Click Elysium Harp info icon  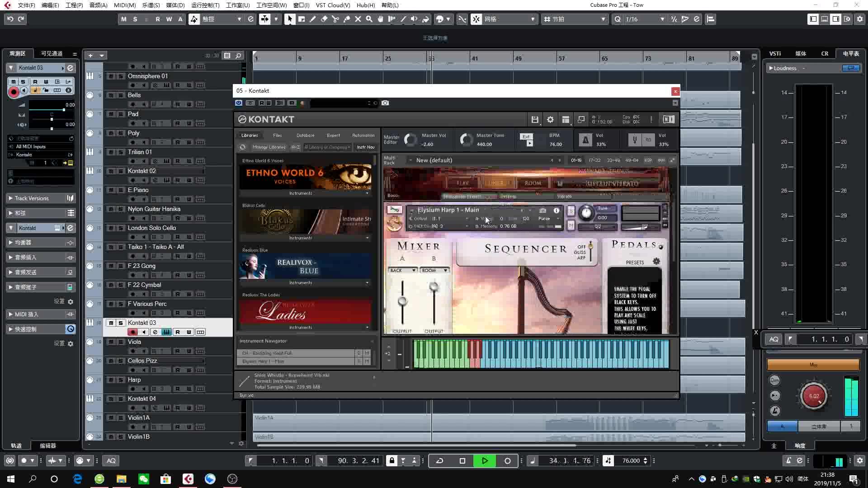pos(557,211)
